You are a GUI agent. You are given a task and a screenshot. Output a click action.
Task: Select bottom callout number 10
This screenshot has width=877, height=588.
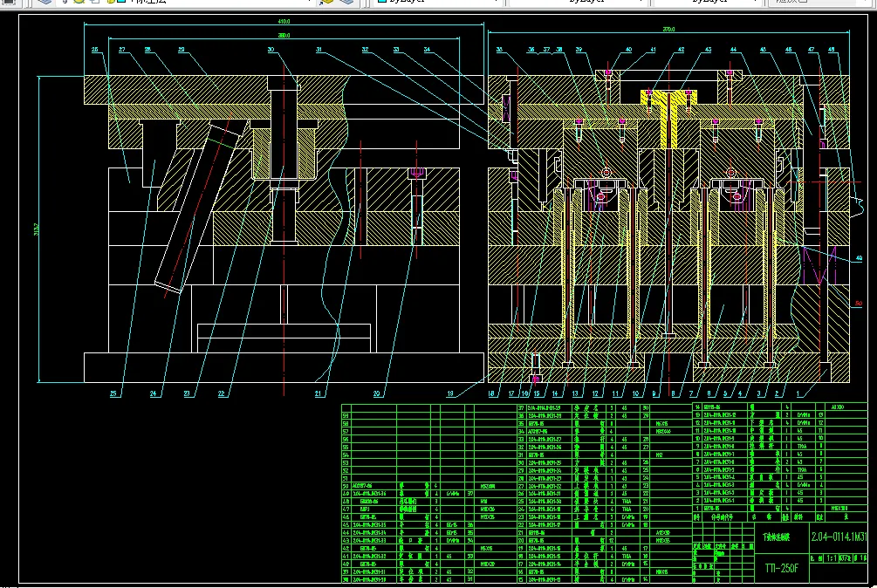(635, 393)
